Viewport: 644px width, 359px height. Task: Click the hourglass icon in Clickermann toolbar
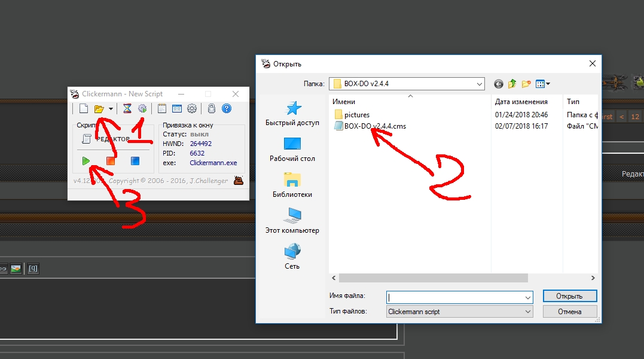click(x=127, y=109)
